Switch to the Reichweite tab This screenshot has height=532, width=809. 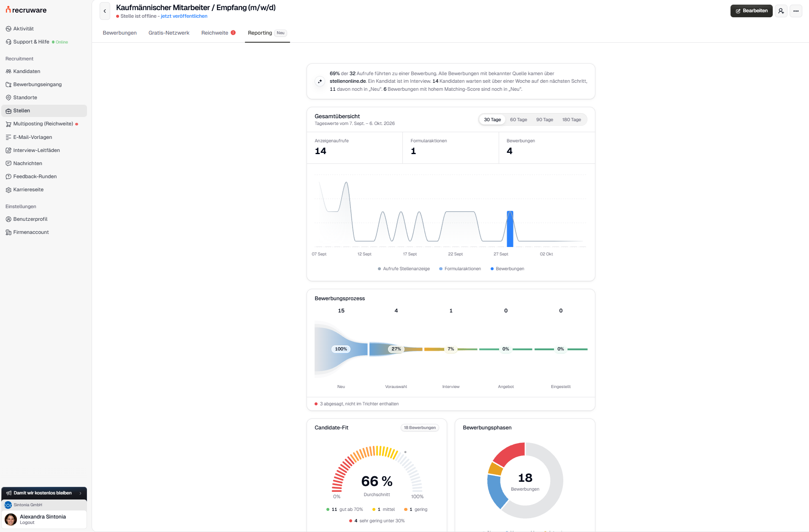(x=218, y=33)
